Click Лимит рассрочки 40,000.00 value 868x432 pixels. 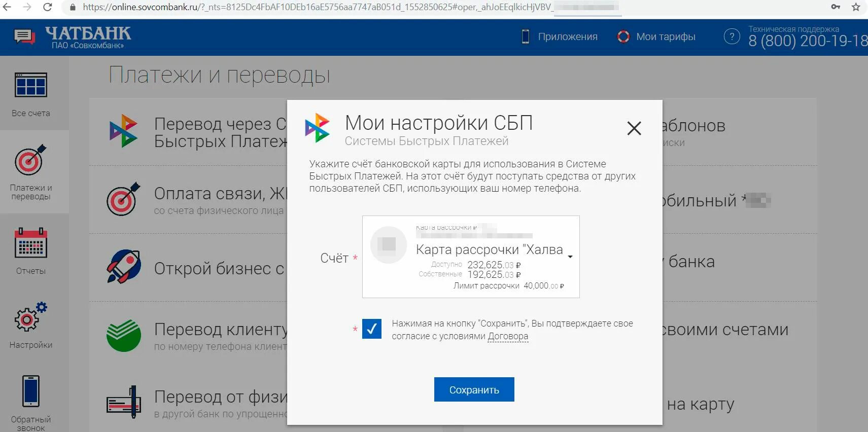click(x=544, y=286)
